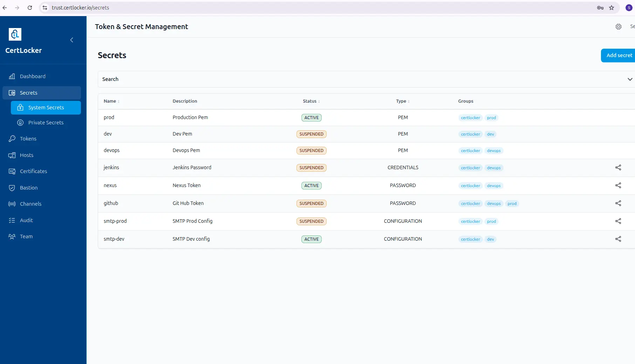
Task: Share the nexus secret
Action: coord(618,185)
